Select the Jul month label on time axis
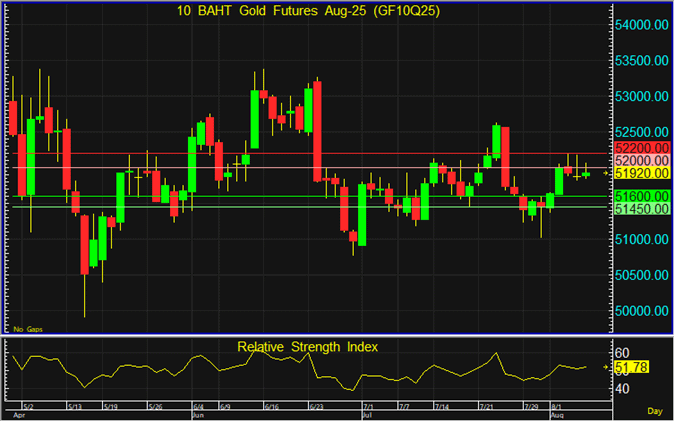Viewport: 675px width, 422px height. pyautogui.click(x=367, y=413)
